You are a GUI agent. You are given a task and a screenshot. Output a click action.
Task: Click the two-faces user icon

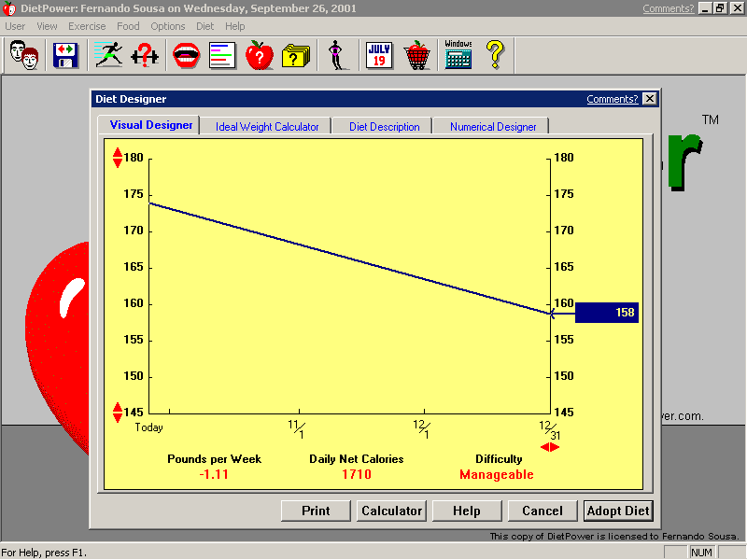(24, 56)
